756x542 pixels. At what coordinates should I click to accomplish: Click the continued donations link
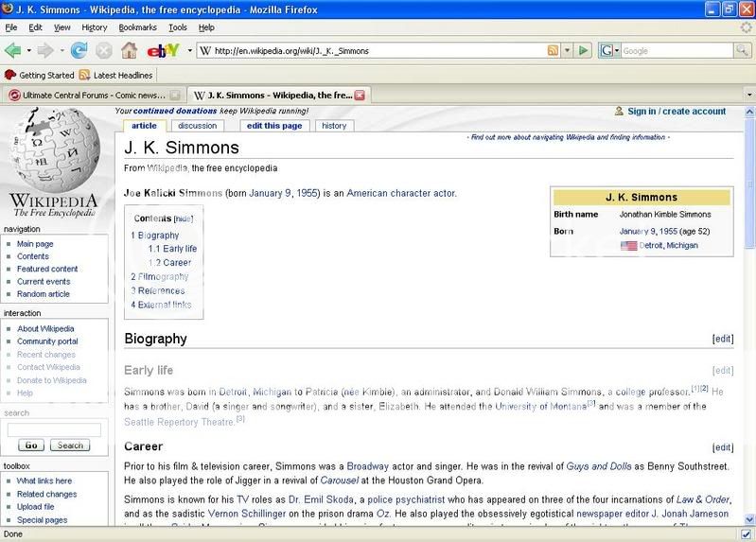coord(175,111)
